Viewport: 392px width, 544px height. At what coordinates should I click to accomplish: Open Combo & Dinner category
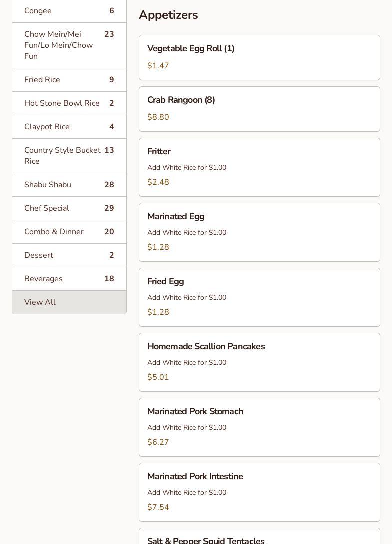(69, 232)
